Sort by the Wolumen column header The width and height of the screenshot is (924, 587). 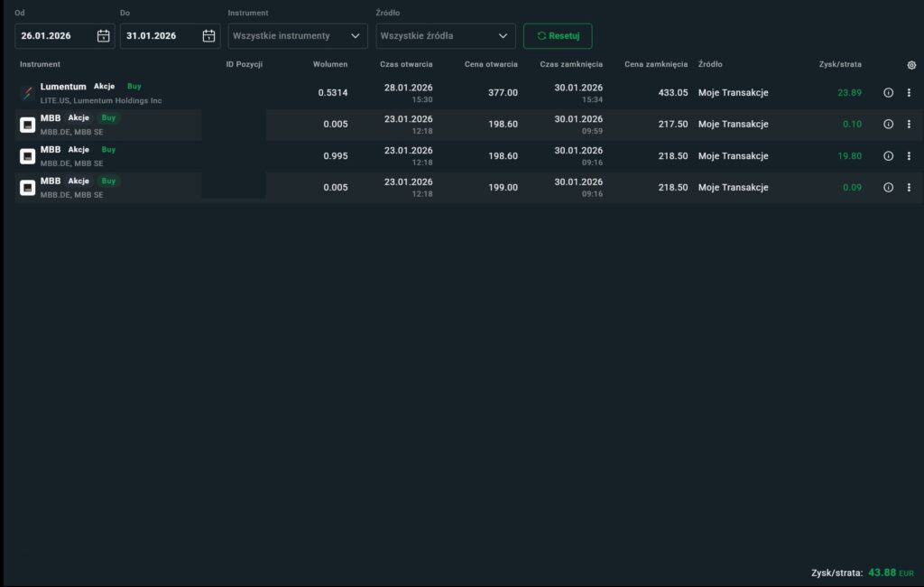pos(329,65)
